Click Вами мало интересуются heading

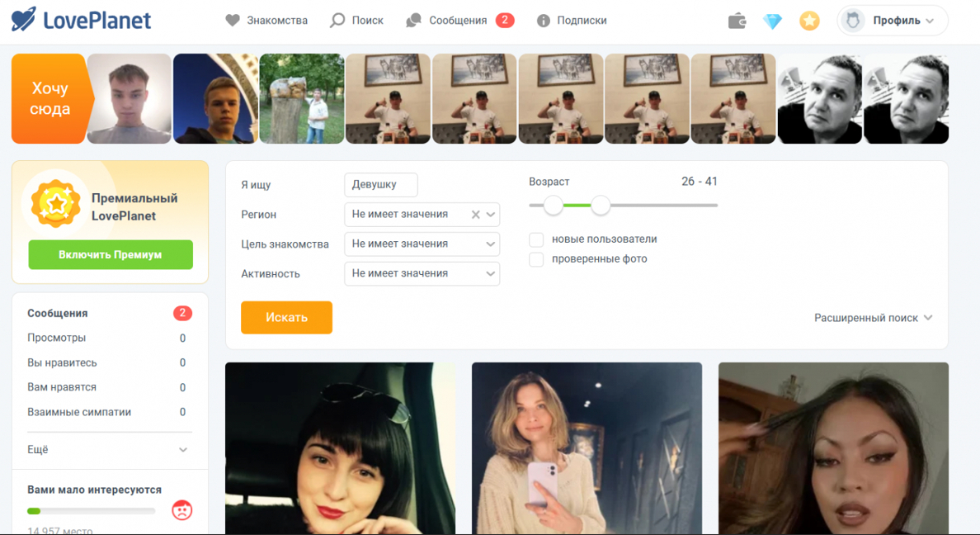(94, 490)
